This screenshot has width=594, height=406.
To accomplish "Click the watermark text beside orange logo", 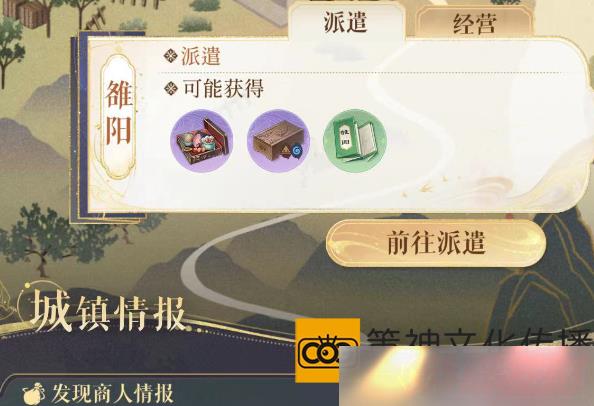I will pyautogui.click(x=479, y=337).
